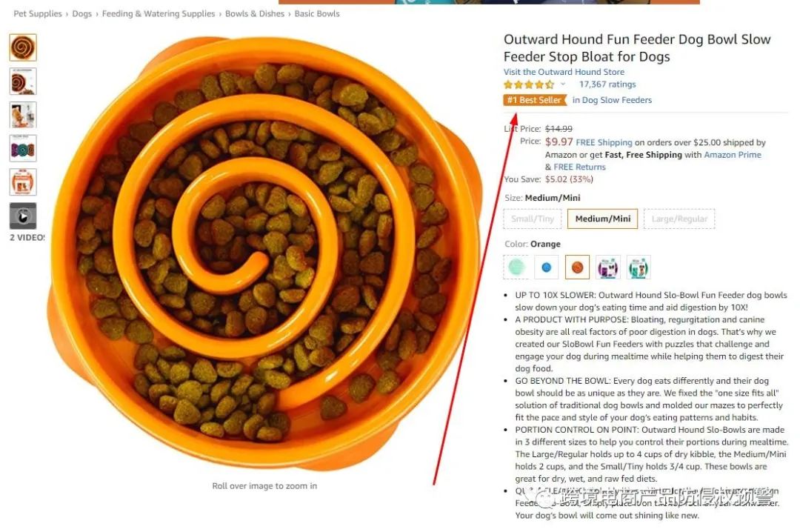Choose the Medium/Mini size option

tap(602, 219)
